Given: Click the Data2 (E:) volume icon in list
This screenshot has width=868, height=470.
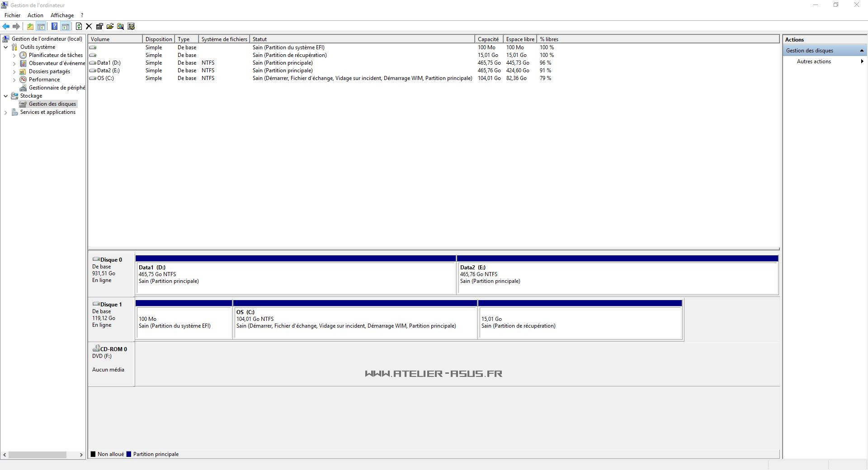Looking at the screenshot, I should pos(93,70).
